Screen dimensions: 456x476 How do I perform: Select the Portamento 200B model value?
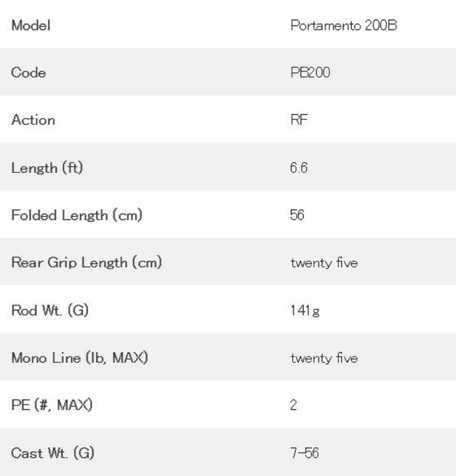343,25
